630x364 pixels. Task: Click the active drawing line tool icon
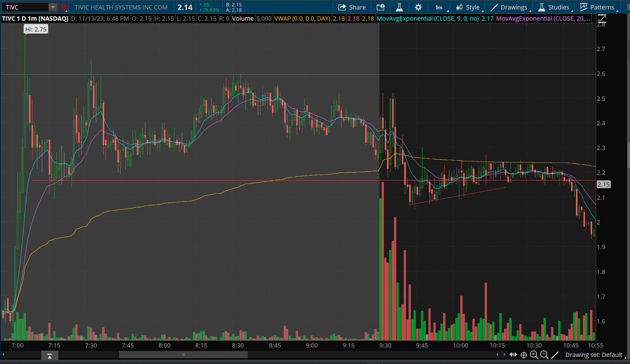tap(555, 355)
